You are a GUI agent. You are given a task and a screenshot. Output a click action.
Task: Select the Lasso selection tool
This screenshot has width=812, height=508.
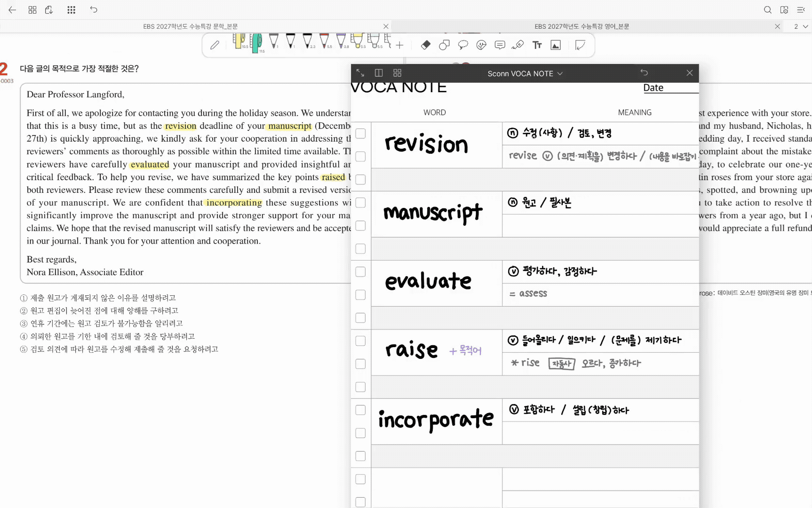pos(463,45)
